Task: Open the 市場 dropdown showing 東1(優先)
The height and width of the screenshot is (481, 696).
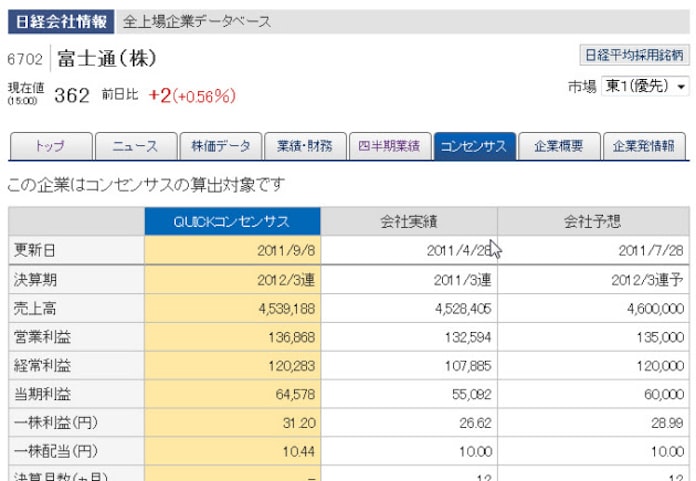Action: (645, 86)
